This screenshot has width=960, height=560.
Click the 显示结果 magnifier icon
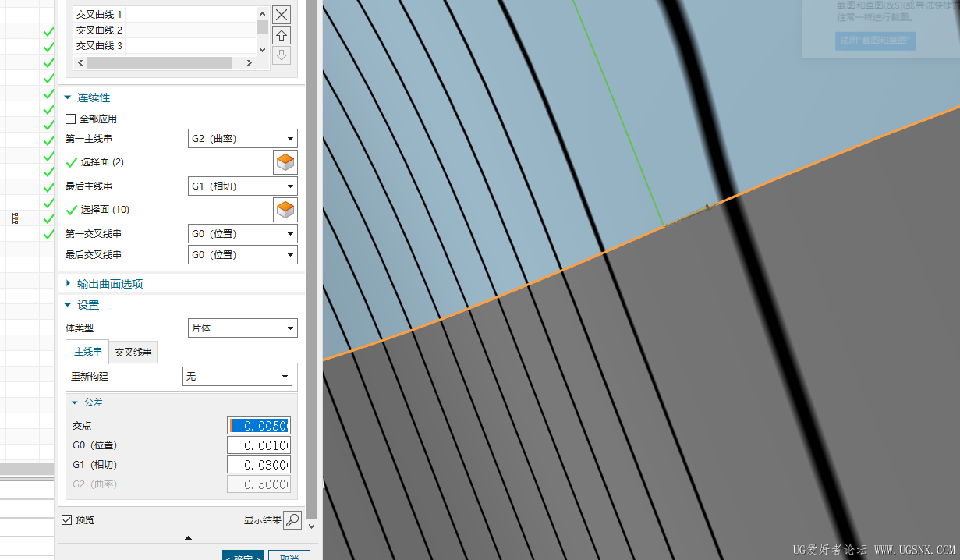point(292,520)
